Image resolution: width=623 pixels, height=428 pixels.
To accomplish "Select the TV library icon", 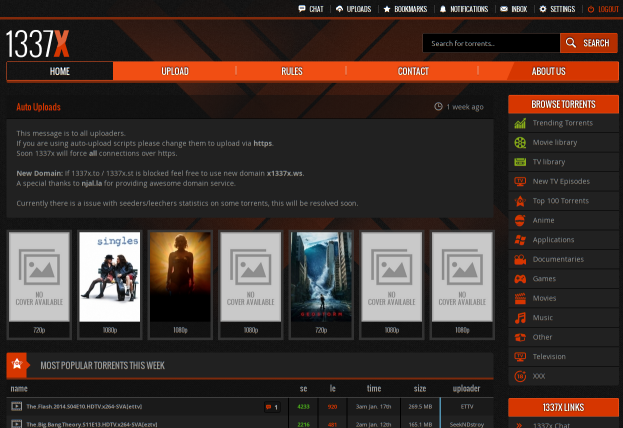I will pyautogui.click(x=520, y=162).
